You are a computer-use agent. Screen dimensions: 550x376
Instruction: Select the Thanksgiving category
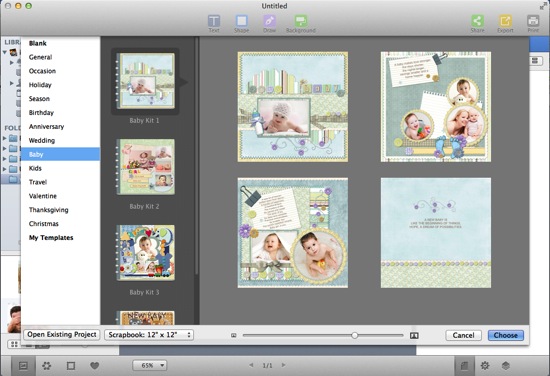pyautogui.click(x=48, y=210)
